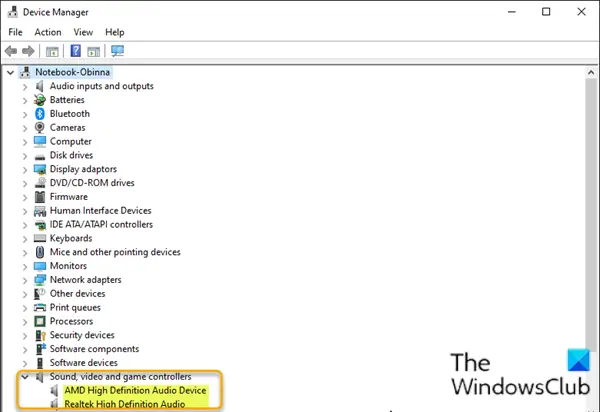Select the Human Interface Devices label
The width and height of the screenshot is (600, 412).
(x=101, y=210)
